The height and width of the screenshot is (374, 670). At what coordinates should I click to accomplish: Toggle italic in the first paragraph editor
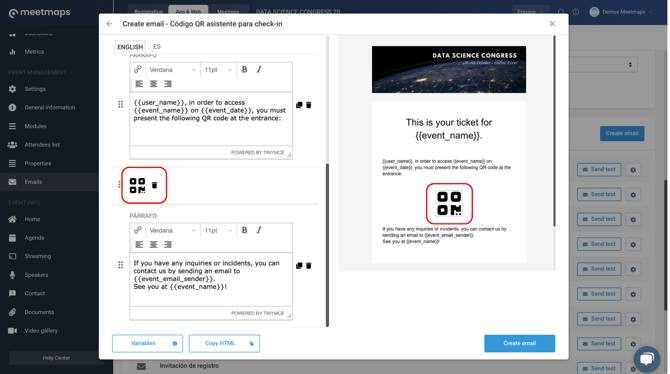259,70
